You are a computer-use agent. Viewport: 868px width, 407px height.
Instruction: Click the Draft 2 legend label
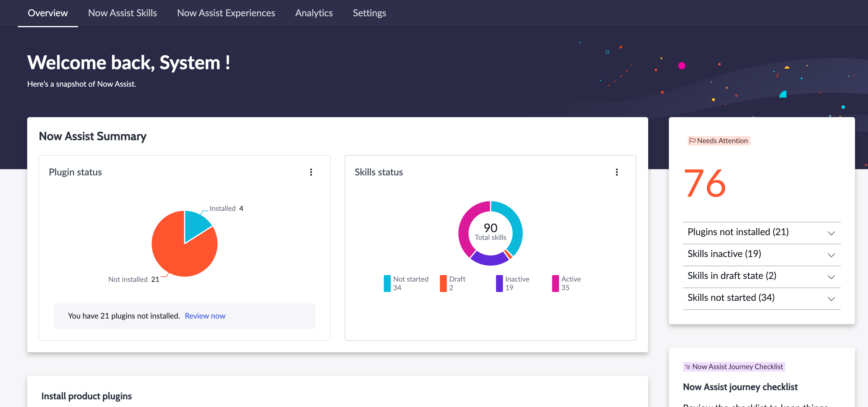pos(457,283)
